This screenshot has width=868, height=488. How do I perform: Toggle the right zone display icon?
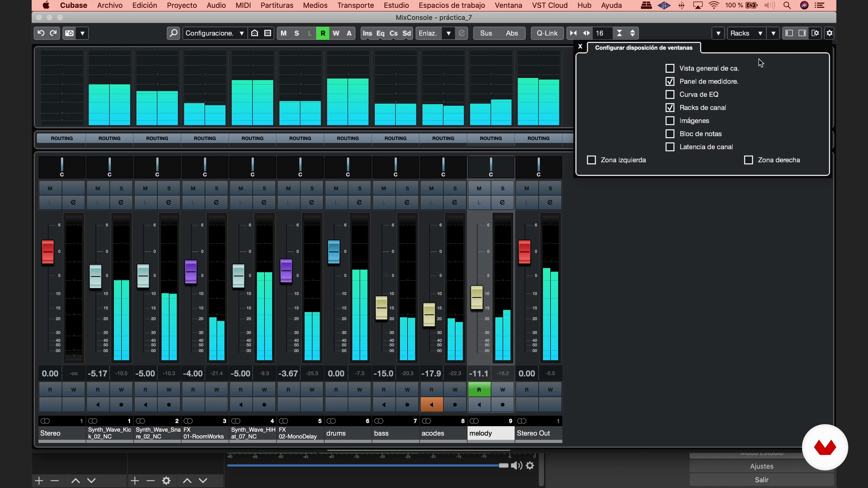pos(802,33)
